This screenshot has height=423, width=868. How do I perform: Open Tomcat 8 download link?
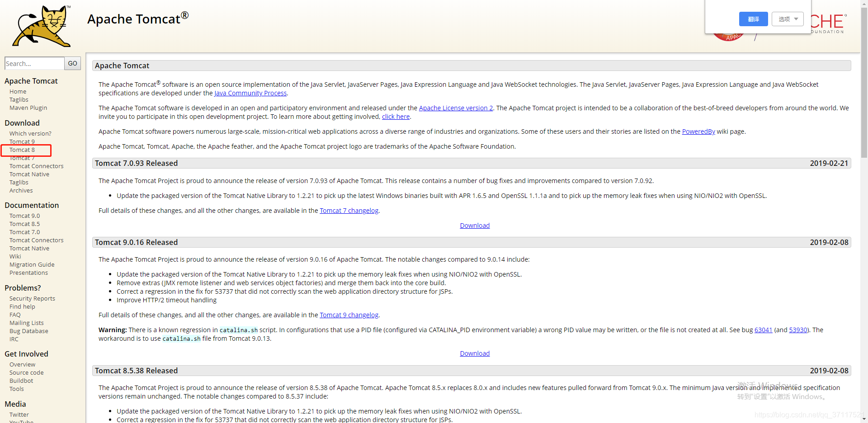[22, 150]
